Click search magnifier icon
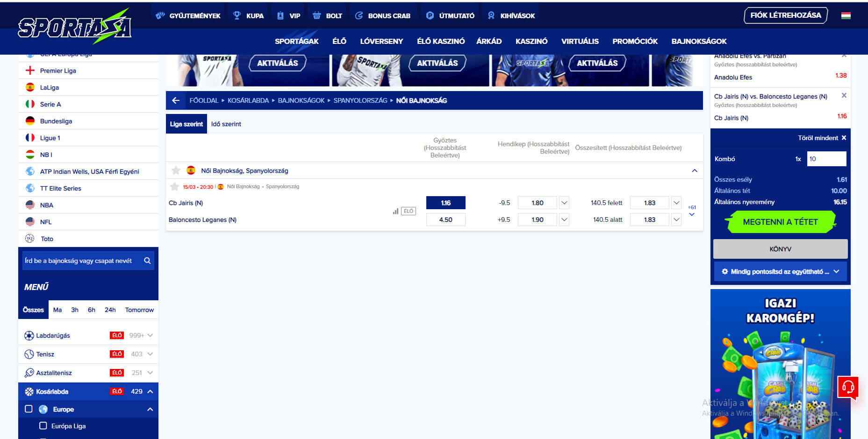Screen dimensions: 868x439 [x=147, y=261]
